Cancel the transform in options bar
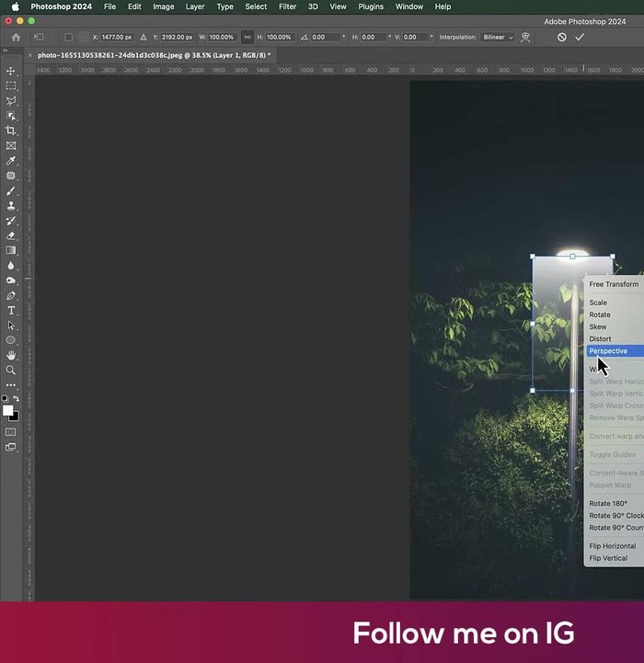 pyautogui.click(x=561, y=38)
